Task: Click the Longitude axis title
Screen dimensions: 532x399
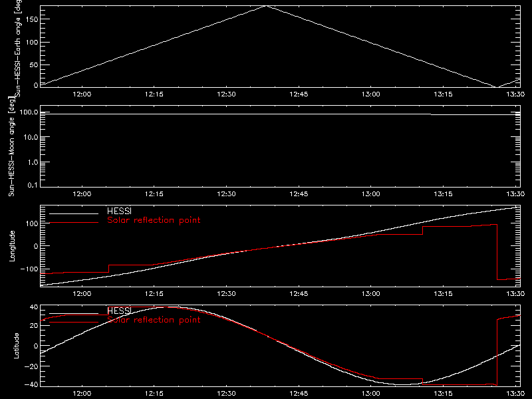Action: coord(12,246)
